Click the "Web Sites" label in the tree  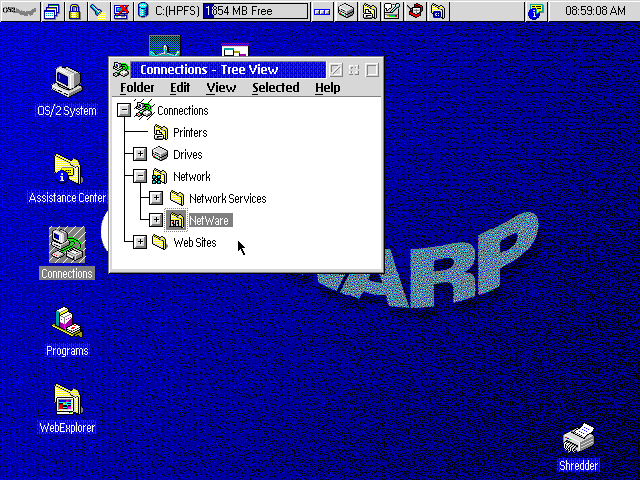pyautogui.click(x=195, y=243)
